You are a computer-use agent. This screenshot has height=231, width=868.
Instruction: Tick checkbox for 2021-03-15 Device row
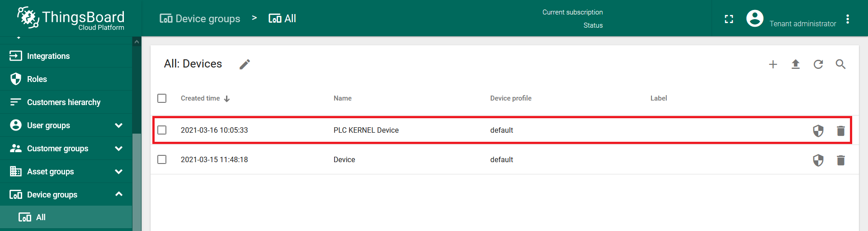point(162,159)
